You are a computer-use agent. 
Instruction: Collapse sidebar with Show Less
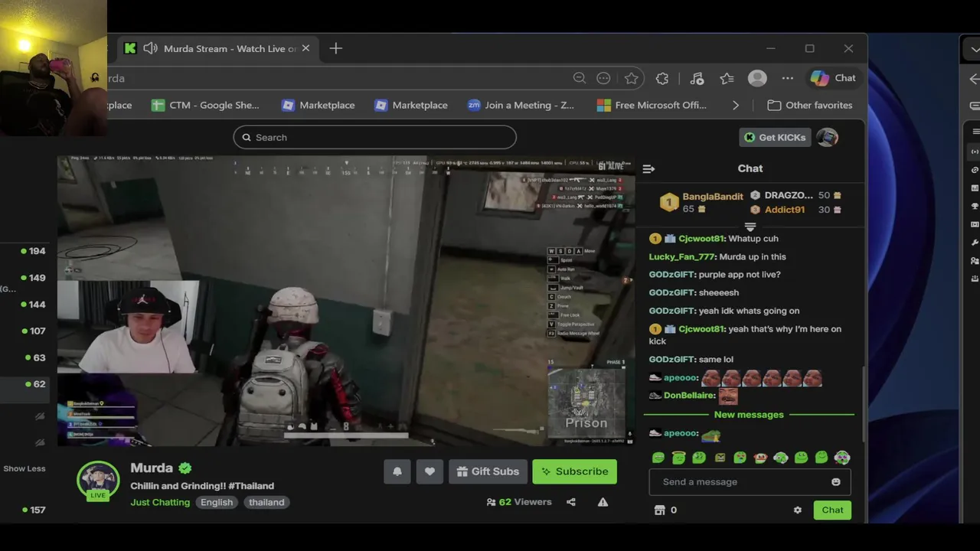pos(24,468)
